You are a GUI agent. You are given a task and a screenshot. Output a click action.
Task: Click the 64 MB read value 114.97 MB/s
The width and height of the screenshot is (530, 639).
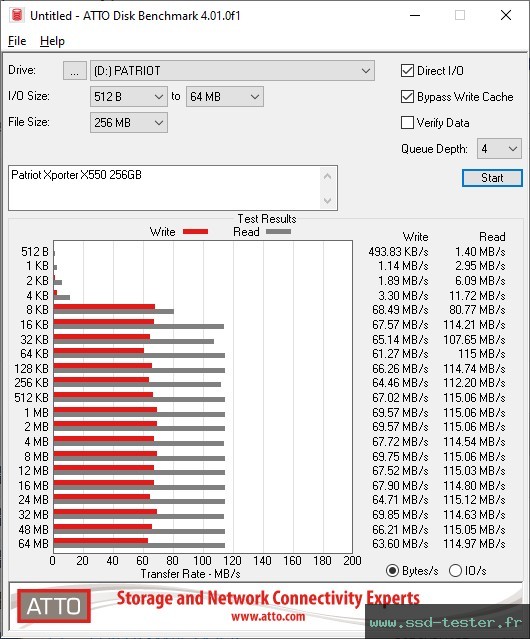coord(475,544)
